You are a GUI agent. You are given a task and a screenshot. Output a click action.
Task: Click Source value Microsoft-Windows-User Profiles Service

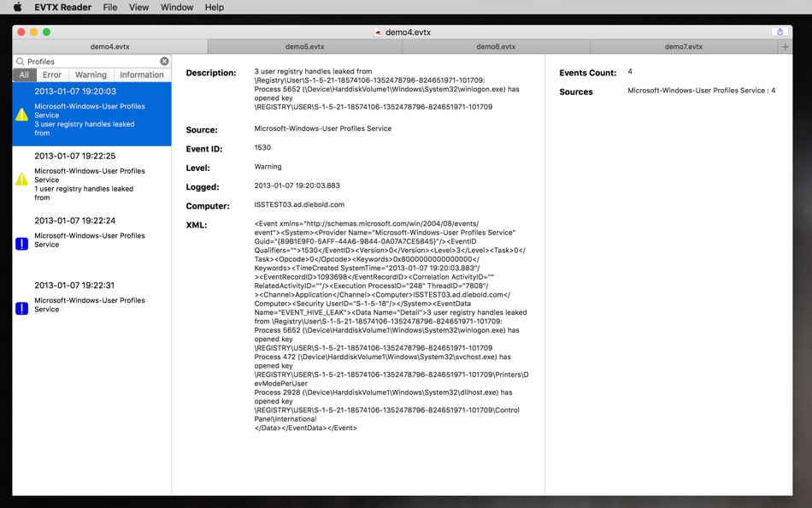coord(322,128)
